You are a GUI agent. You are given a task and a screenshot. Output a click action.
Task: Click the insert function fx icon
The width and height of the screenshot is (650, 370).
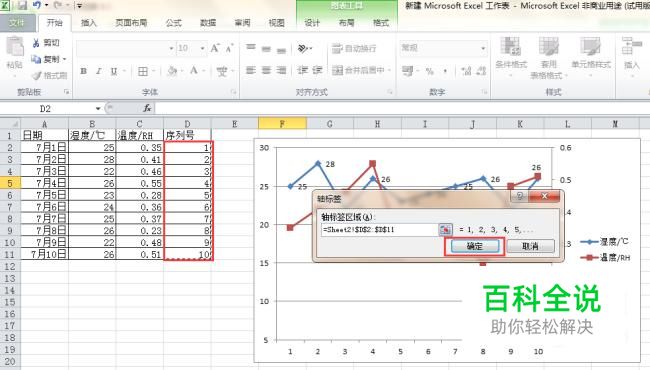click(147, 109)
